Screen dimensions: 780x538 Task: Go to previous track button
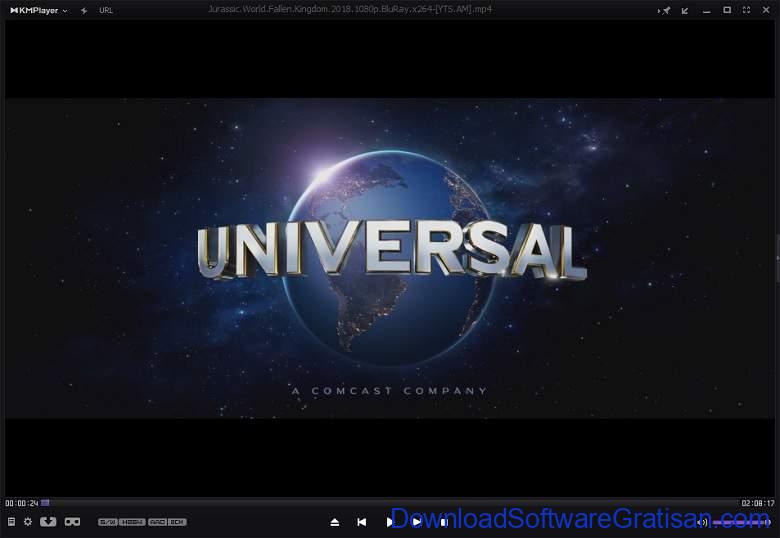point(362,522)
